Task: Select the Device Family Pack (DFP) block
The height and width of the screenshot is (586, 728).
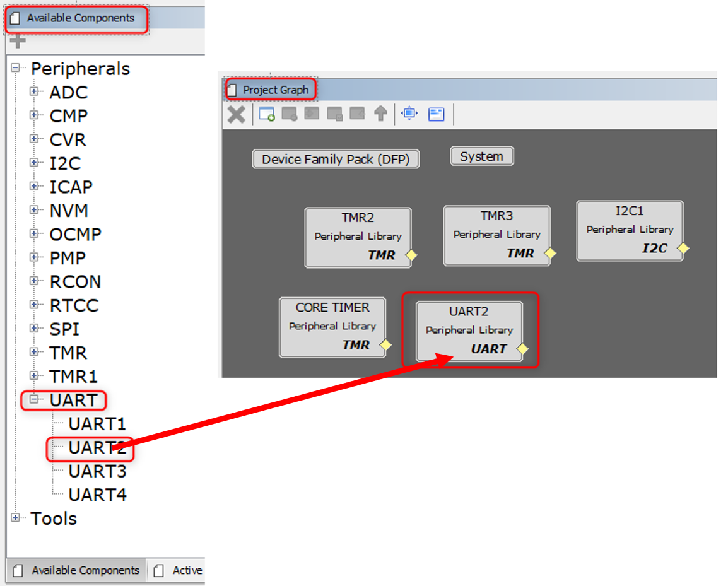Action: pyautogui.click(x=336, y=160)
